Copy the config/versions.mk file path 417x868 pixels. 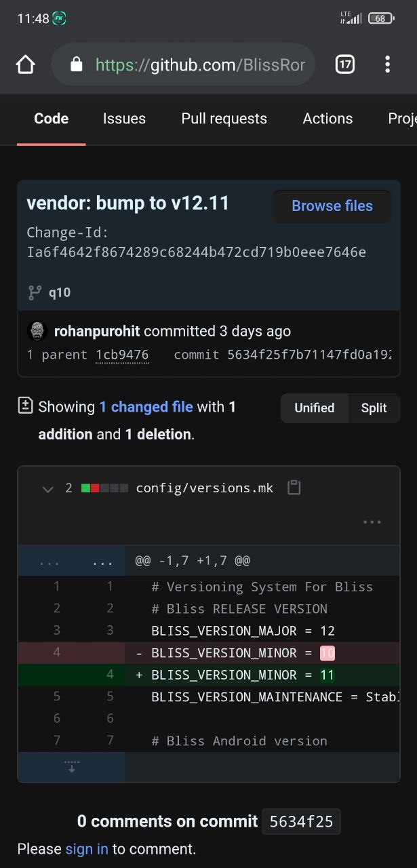[x=294, y=488]
